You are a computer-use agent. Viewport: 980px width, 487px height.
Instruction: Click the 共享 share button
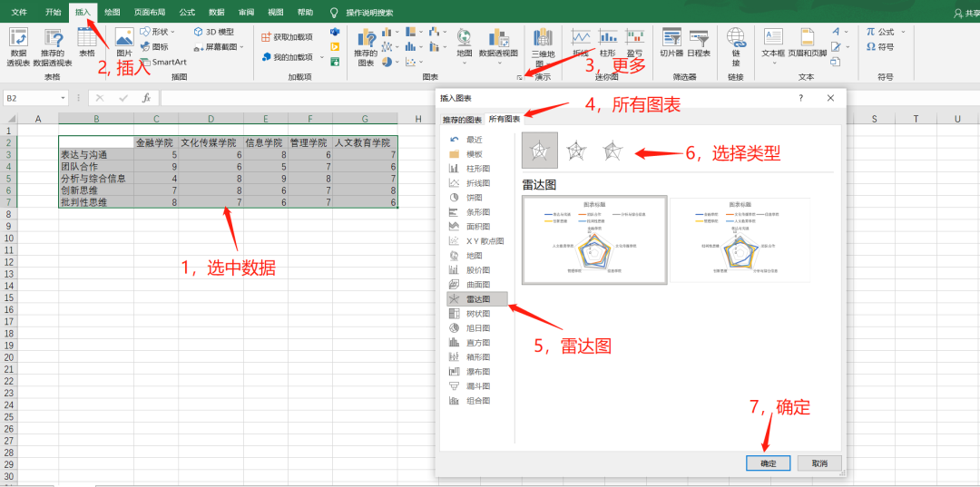point(966,13)
